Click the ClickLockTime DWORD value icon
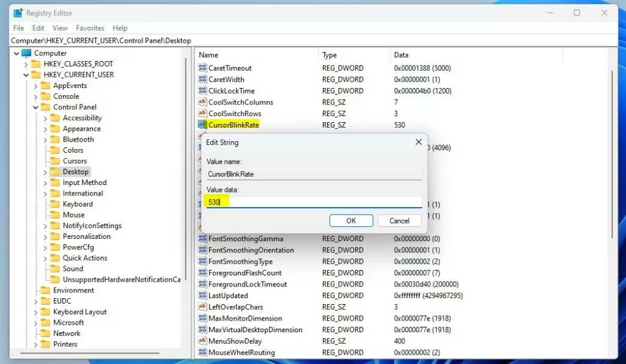The height and width of the screenshot is (364, 626). click(x=202, y=90)
